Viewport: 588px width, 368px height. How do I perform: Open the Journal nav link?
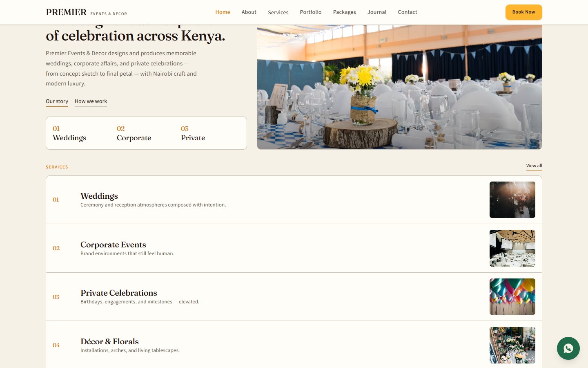376,12
